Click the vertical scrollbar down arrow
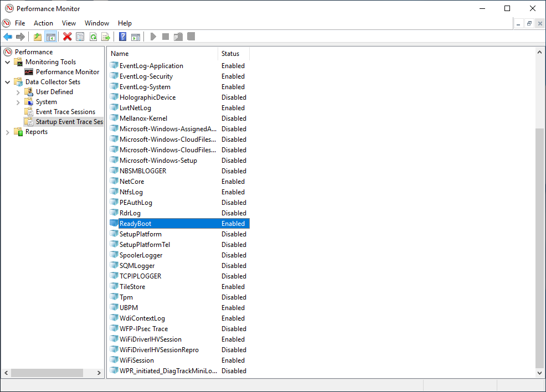The image size is (546, 392). [x=539, y=373]
